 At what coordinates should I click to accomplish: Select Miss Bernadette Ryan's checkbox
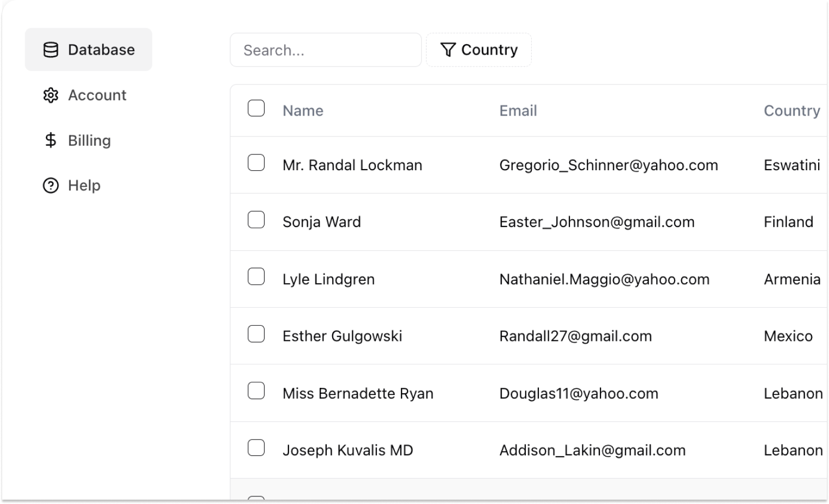click(x=256, y=391)
